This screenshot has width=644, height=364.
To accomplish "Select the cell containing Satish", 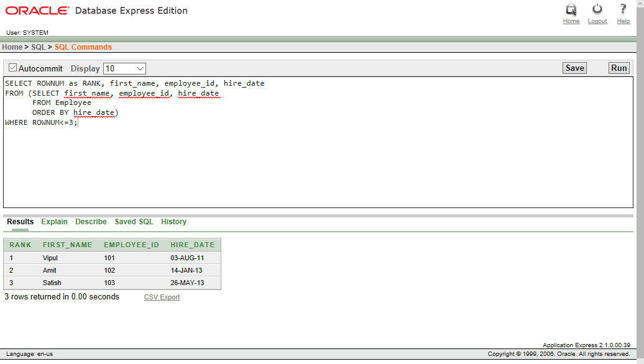I will point(52,283).
